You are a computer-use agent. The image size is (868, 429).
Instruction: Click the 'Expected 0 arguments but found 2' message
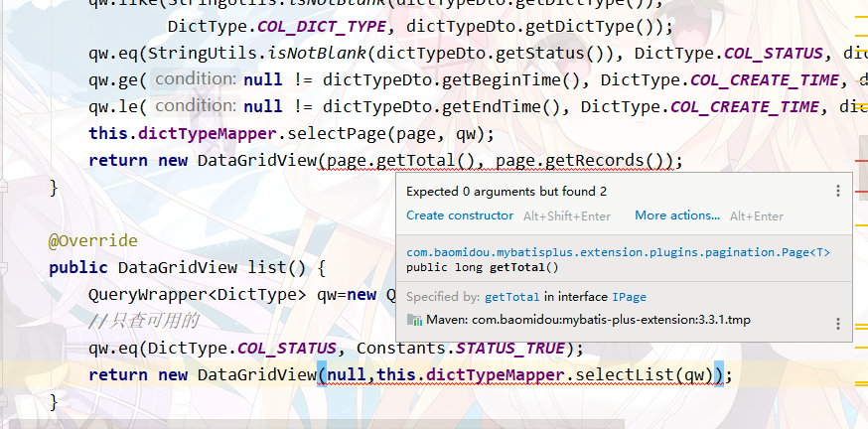[506, 192]
